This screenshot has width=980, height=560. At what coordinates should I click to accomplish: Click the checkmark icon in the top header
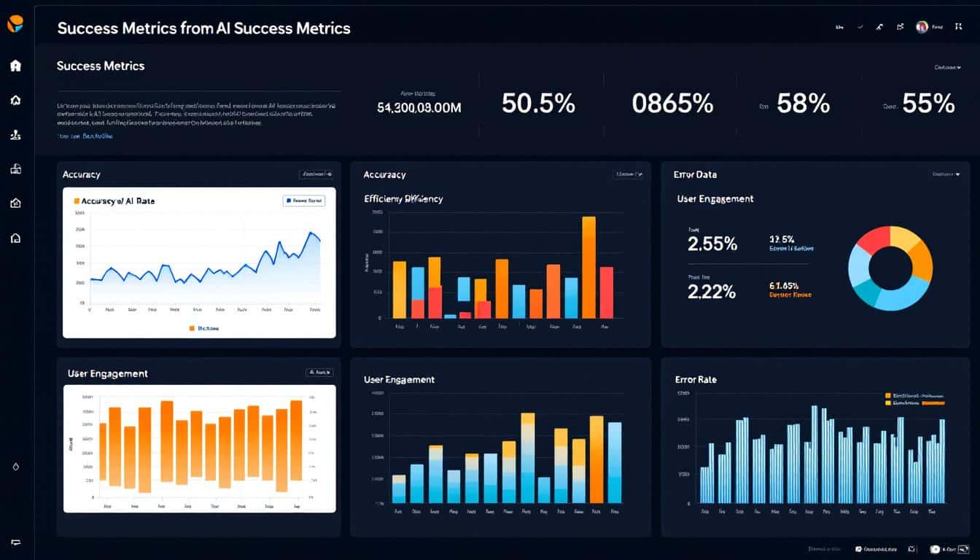[x=860, y=27]
